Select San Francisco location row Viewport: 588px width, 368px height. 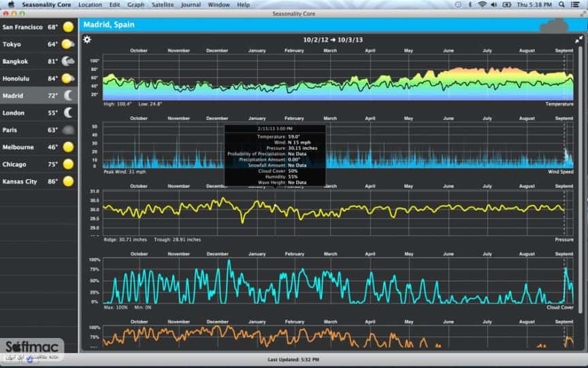pyautogui.click(x=39, y=27)
